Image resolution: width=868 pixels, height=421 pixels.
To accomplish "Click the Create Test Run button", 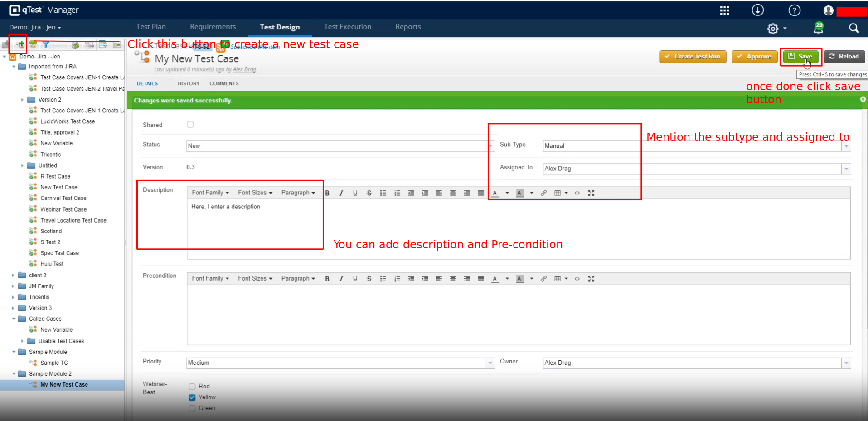I will coord(693,57).
